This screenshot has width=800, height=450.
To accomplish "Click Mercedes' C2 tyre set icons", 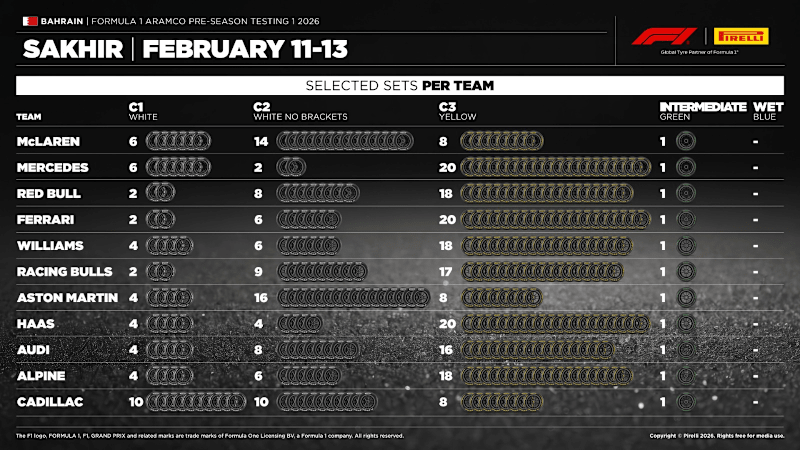I will (290, 168).
